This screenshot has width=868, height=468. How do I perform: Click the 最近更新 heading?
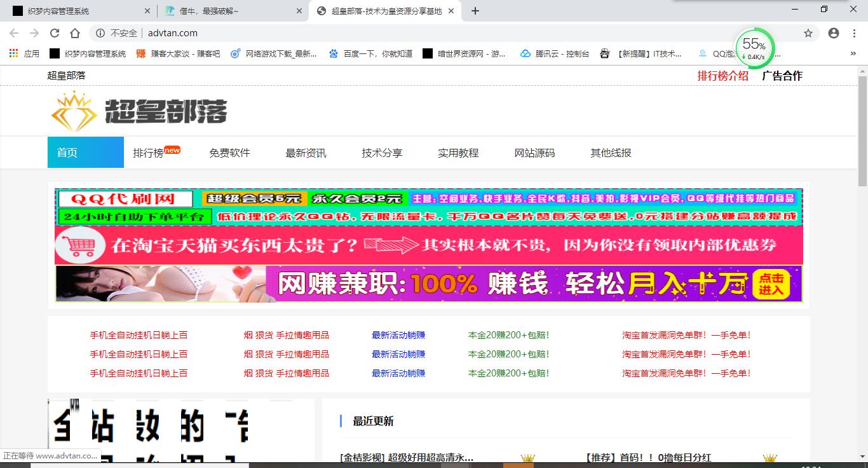373,421
